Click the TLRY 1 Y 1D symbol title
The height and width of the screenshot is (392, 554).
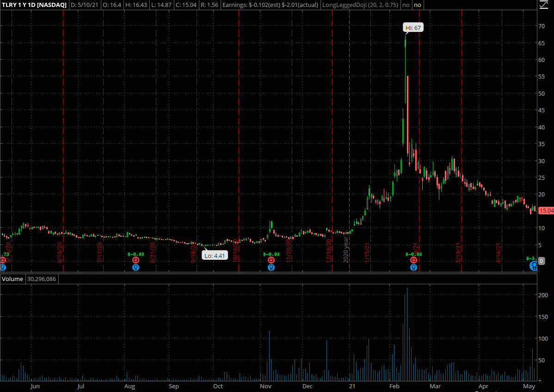coord(34,5)
